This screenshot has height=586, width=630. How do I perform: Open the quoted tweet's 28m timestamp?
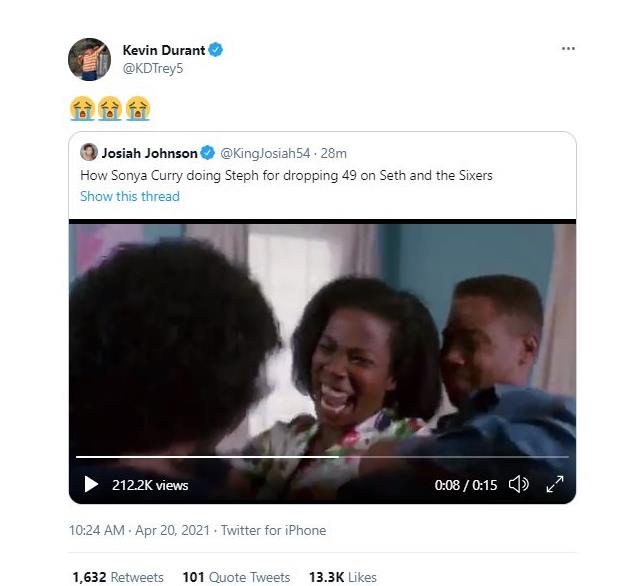click(335, 153)
